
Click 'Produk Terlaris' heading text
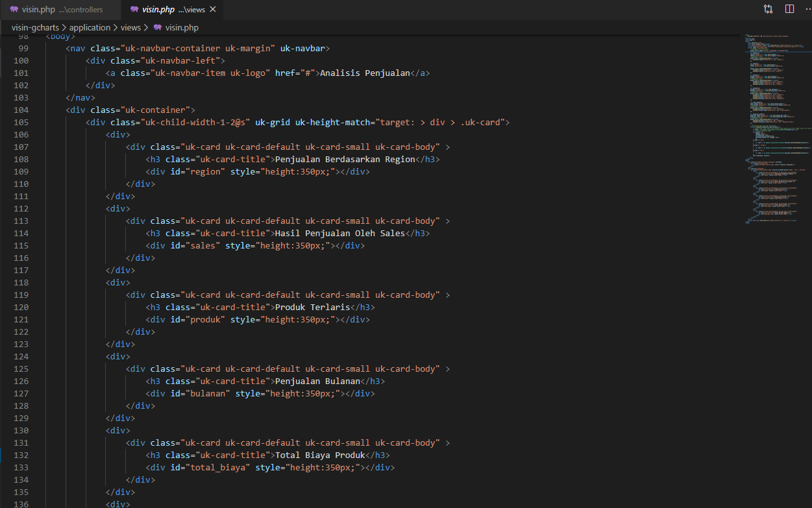313,308
